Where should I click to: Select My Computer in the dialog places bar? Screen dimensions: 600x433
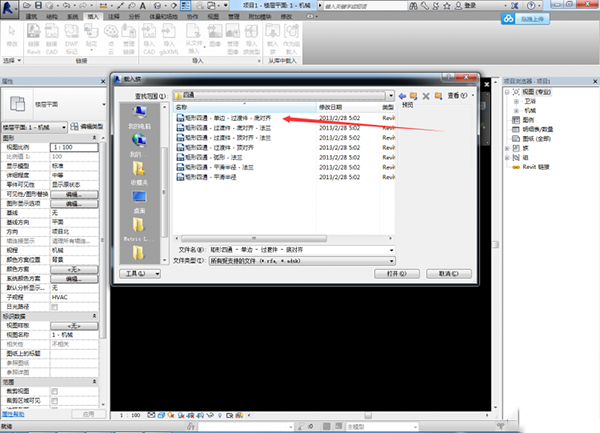(x=139, y=117)
